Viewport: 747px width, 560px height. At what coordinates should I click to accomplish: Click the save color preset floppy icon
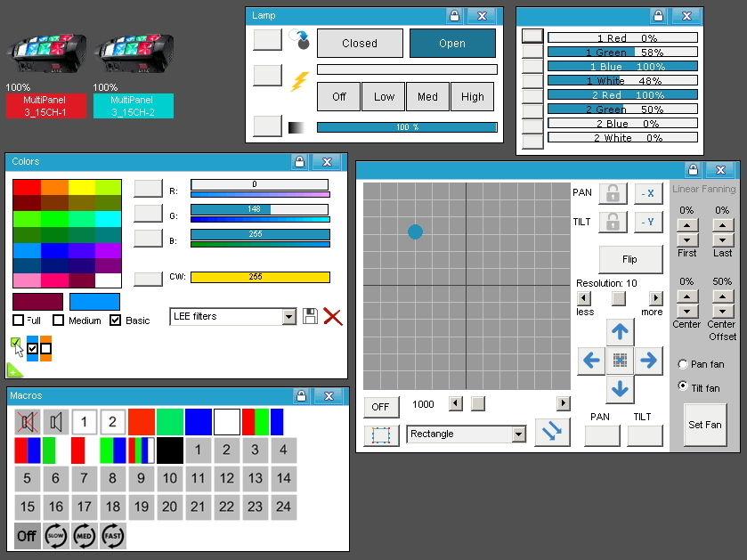[x=310, y=316]
